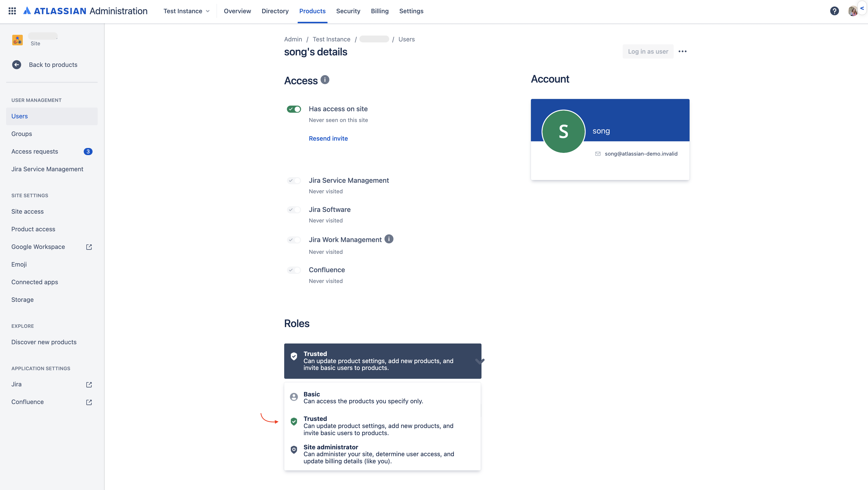Viewport: 868px width, 490px height.
Task: Click the external link icon beside Jira
Action: pos(89,384)
